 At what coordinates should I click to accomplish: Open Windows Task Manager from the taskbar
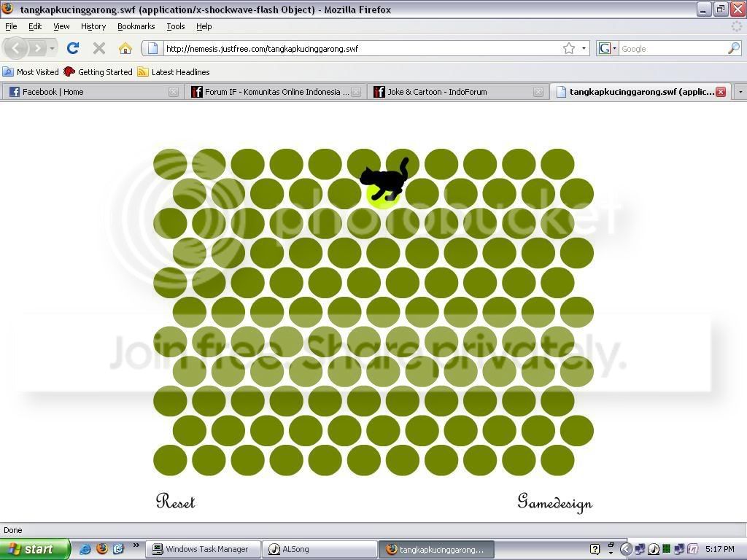pos(204,549)
